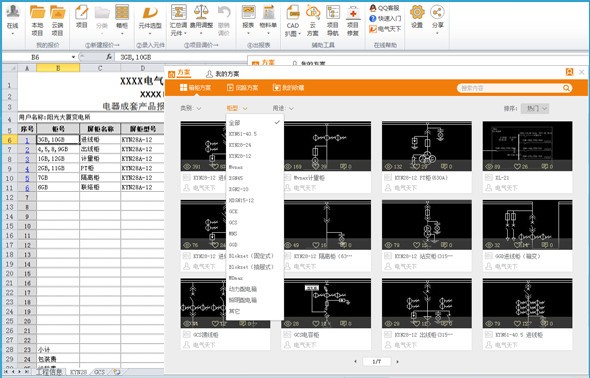Open the XL-21 scheme thumbnail

point(528,146)
